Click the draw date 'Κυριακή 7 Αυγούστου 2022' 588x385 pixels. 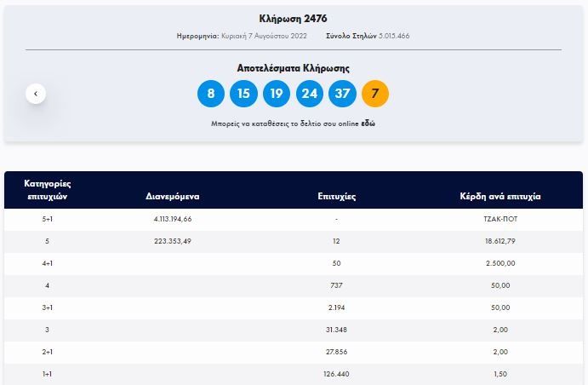click(266, 36)
